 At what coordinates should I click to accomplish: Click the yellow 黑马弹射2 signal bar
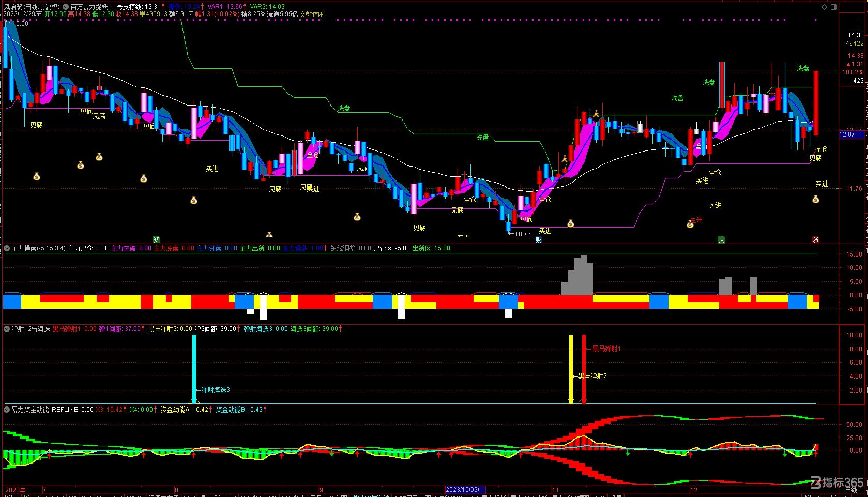571,369
